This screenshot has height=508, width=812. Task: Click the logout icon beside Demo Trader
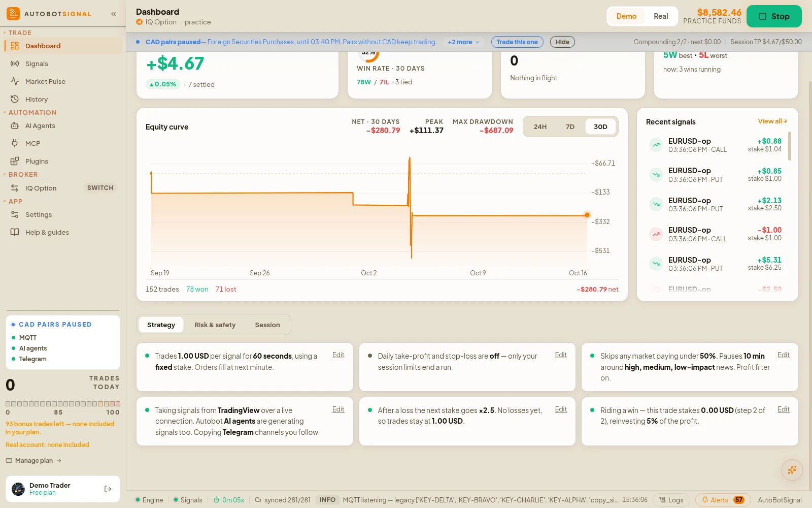(108, 489)
